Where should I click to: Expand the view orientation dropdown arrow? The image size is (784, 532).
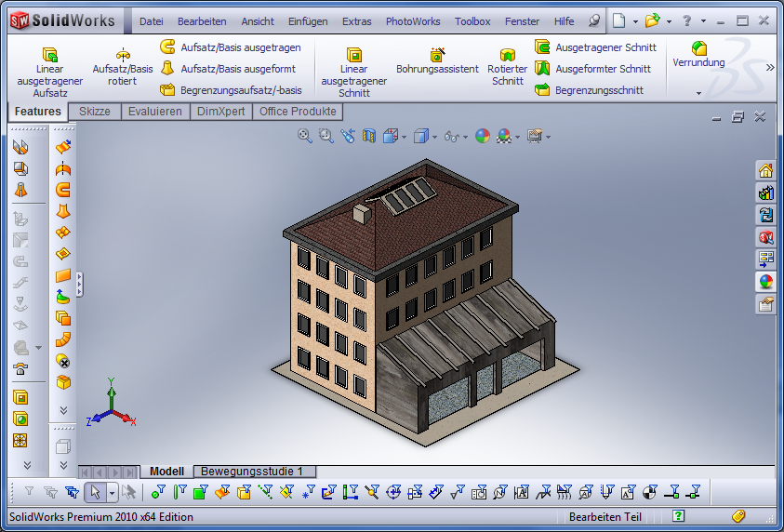tap(404, 137)
